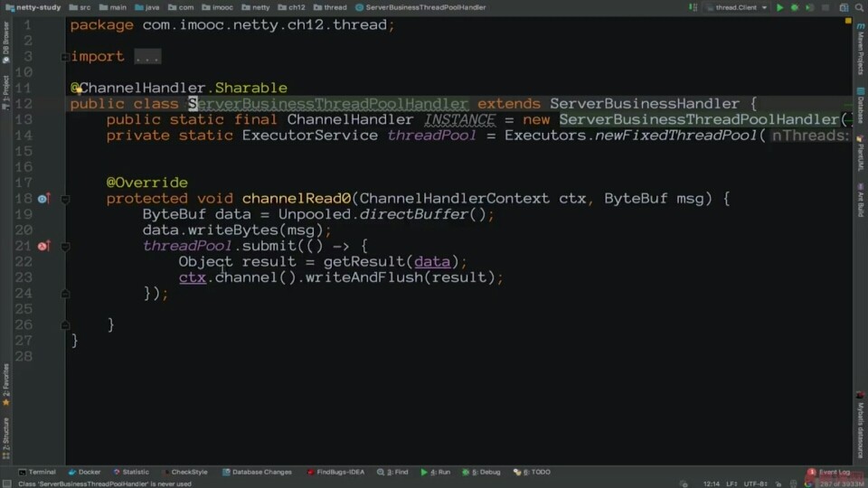Open the Ant Build side panel

point(860,201)
